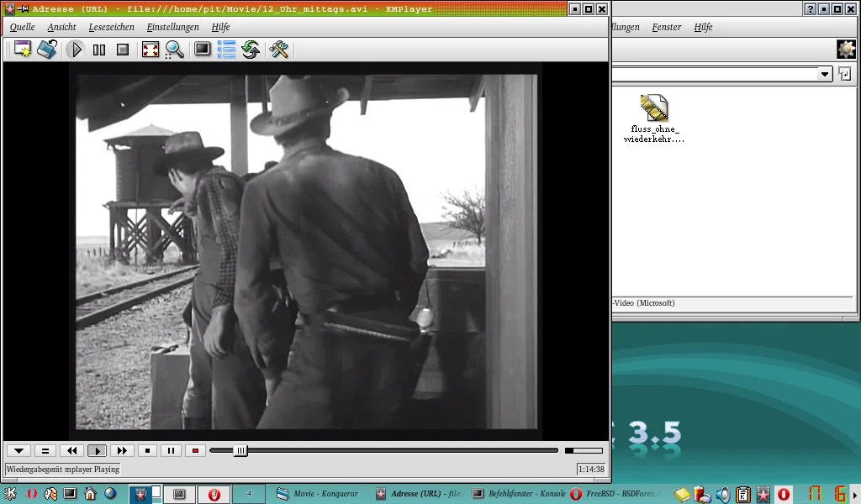Image resolution: width=861 pixels, height=504 pixels.
Task: Adjust the volume slider
Action: pyautogui.click(x=584, y=451)
